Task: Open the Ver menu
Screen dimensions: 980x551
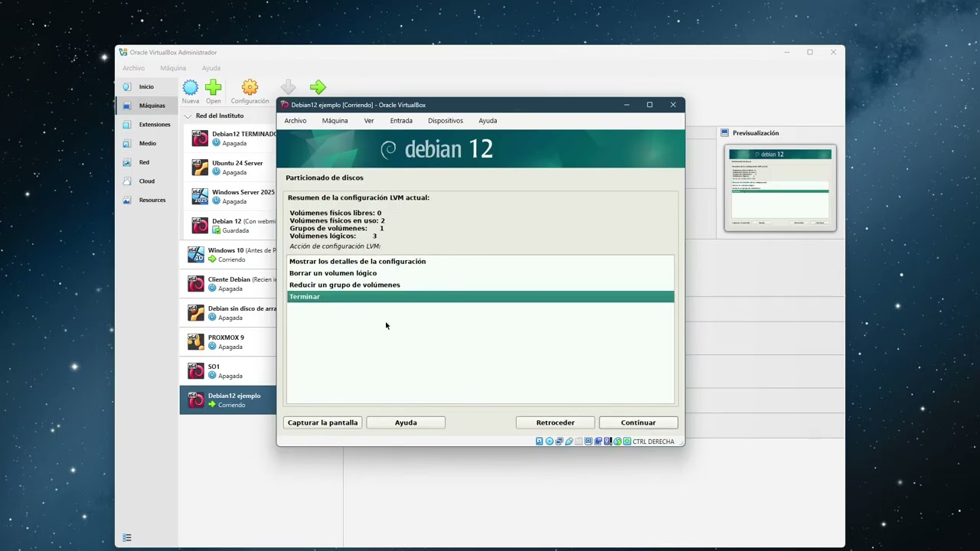Action: coord(369,121)
